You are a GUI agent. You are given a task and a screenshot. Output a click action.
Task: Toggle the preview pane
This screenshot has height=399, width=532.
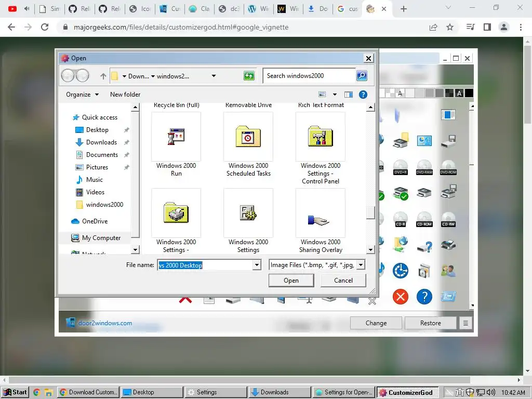(349, 95)
